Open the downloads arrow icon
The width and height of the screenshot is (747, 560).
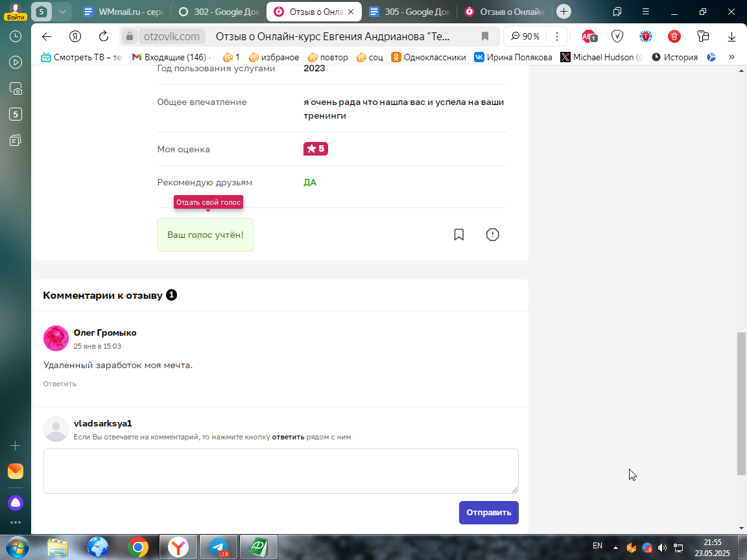point(731,37)
